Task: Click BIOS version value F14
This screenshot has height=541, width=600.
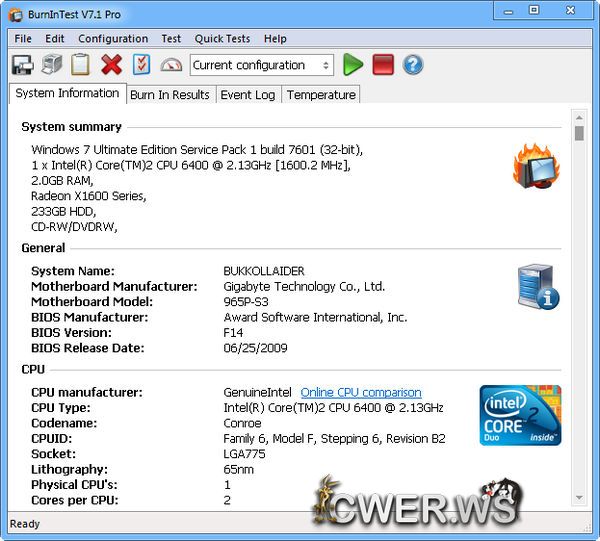Action: [x=233, y=333]
